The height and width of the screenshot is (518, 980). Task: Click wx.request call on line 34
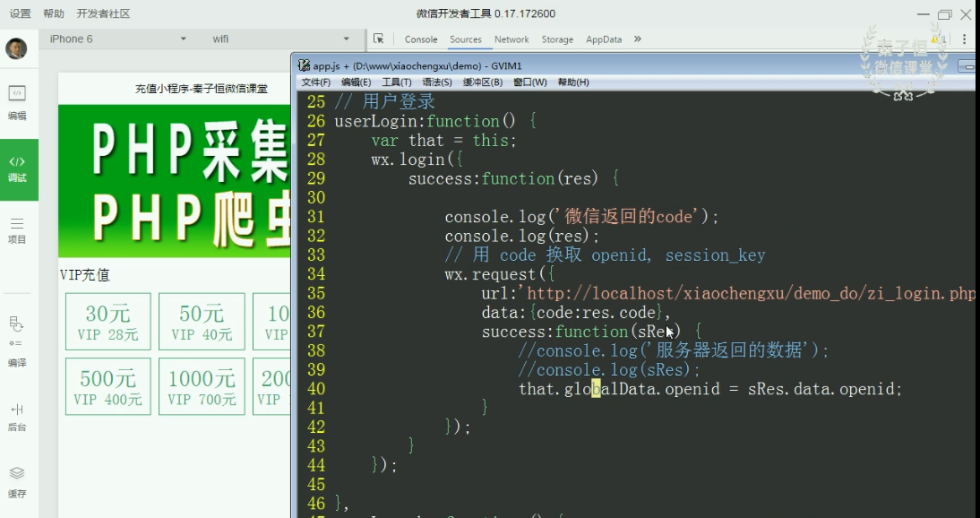pos(499,274)
